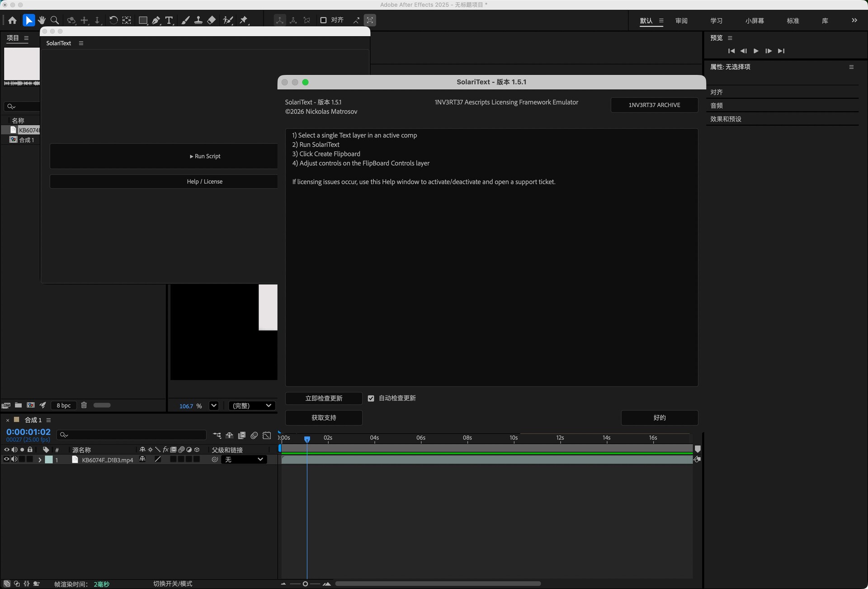
Task: Select the Pen tool in toolbar
Action: pyautogui.click(x=156, y=20)
